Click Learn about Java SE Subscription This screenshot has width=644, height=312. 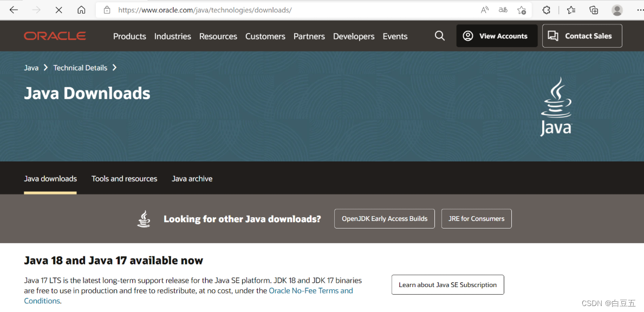pyautogui.click(x=448, y=284)
